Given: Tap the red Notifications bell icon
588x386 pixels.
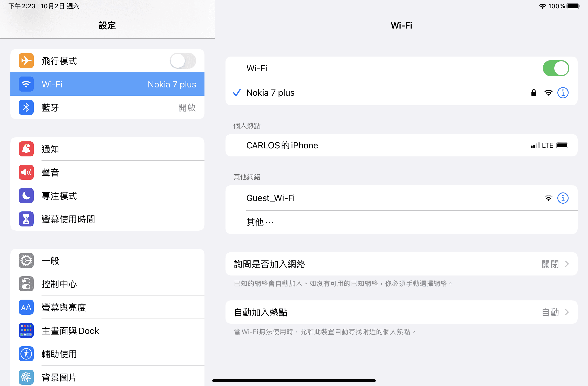Looking at the screenshot, I should (26, 149).
